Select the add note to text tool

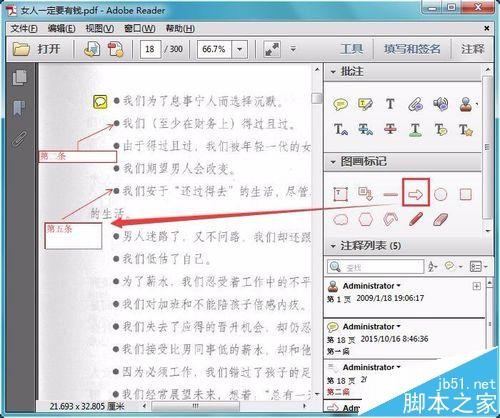(x=441, y=129)
